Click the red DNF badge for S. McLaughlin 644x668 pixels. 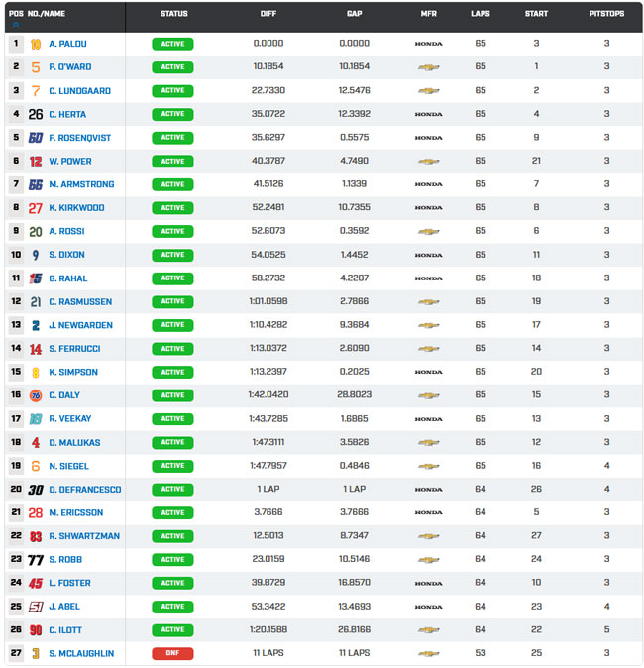172,653
